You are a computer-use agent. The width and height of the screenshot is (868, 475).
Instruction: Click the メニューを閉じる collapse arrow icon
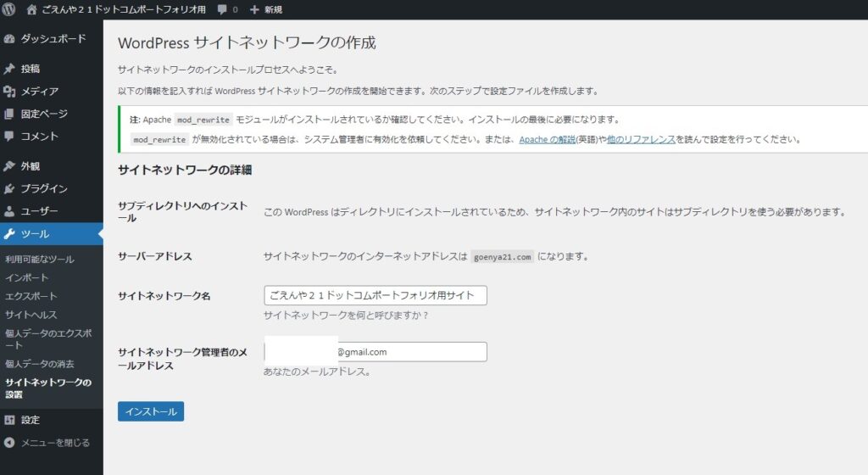point(8,442)
